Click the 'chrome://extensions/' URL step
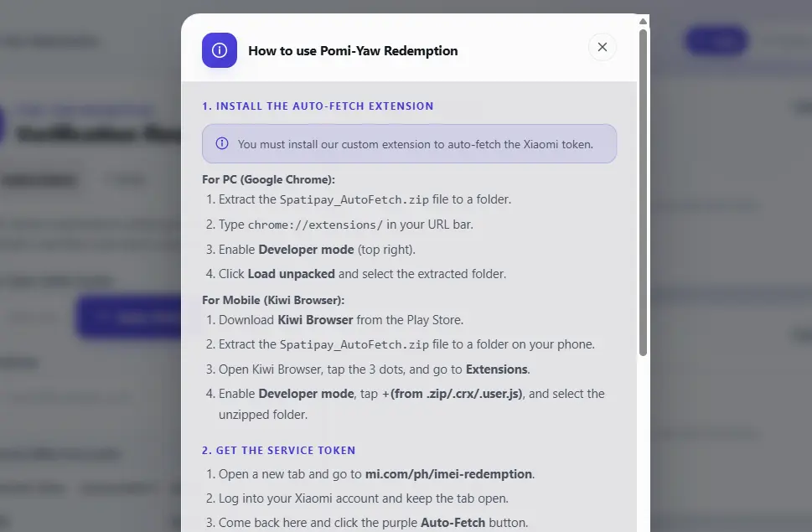The height and width of the screenshot is (532, 812). click(345, 224)
